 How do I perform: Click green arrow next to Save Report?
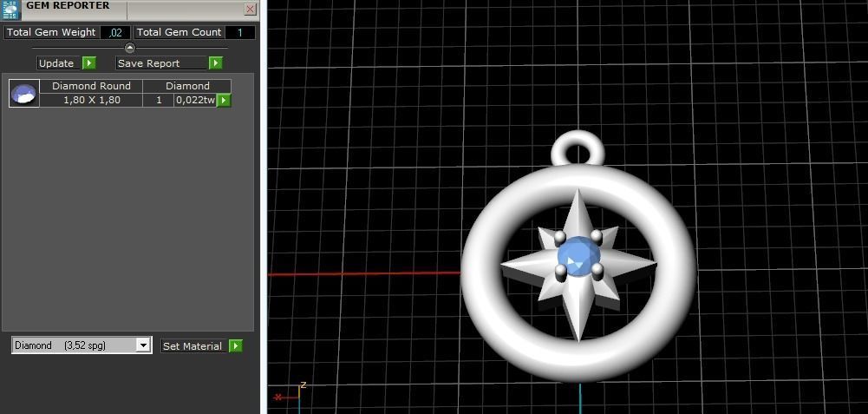coord(215,63)
